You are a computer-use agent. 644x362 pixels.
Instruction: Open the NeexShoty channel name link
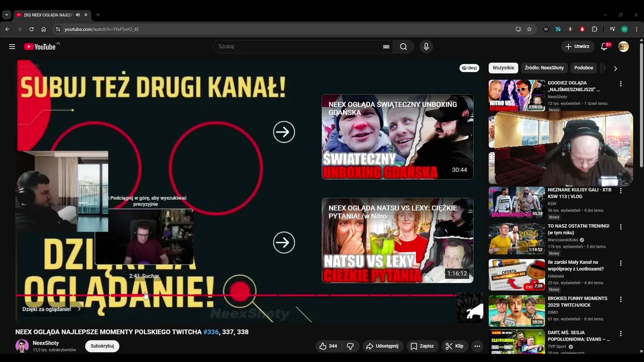[46, 343]
